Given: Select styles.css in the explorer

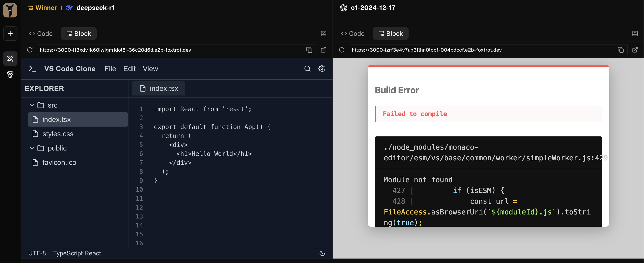Looking at the screenshot, I should 58,134.
